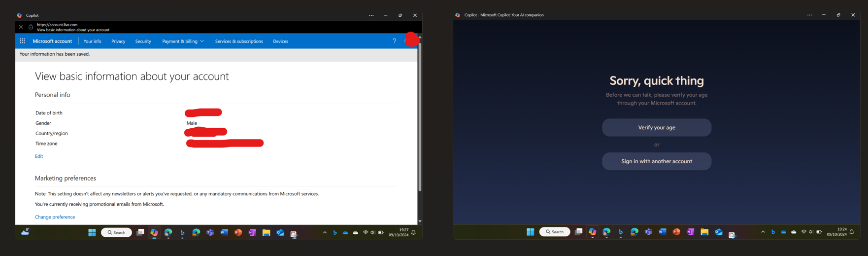Image resolution: width=868 pixels, height=256 pixels.
Task: Close the in-app browser page with the X beside the URL
Action: click(21, 27)
